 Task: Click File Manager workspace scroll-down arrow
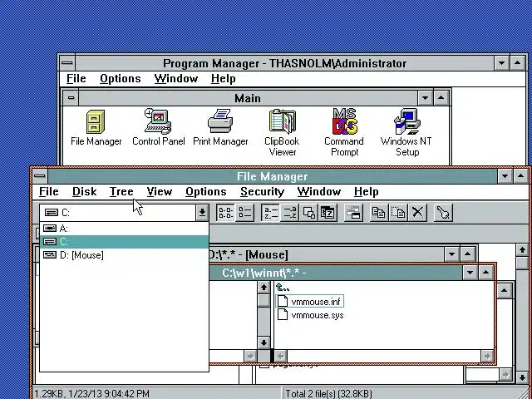click(522, 377)
